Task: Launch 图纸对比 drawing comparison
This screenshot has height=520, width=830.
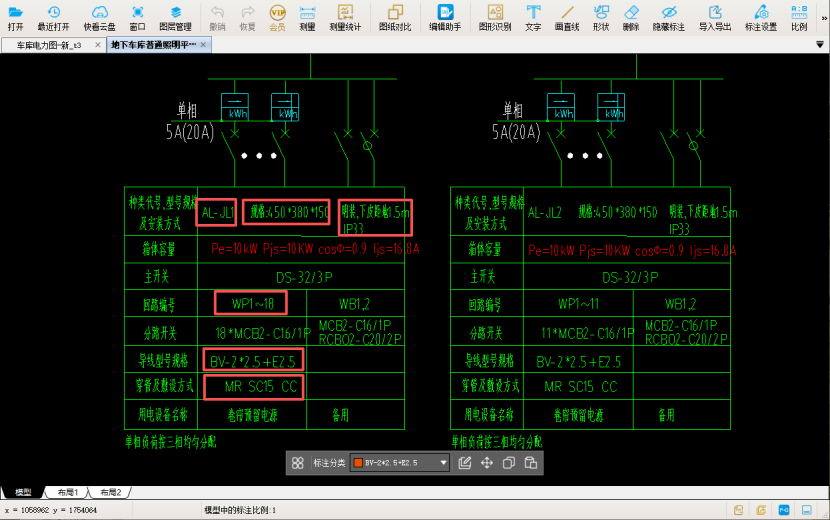Action: point(395,17)
